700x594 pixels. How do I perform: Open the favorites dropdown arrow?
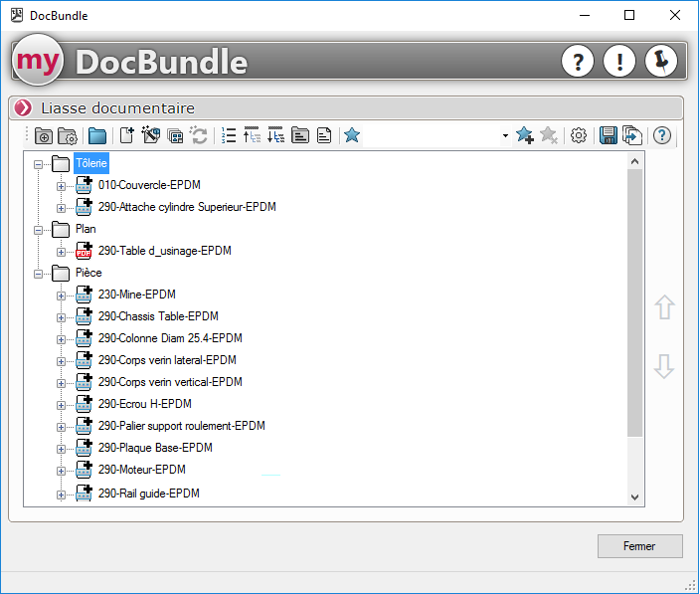[505, 136]
